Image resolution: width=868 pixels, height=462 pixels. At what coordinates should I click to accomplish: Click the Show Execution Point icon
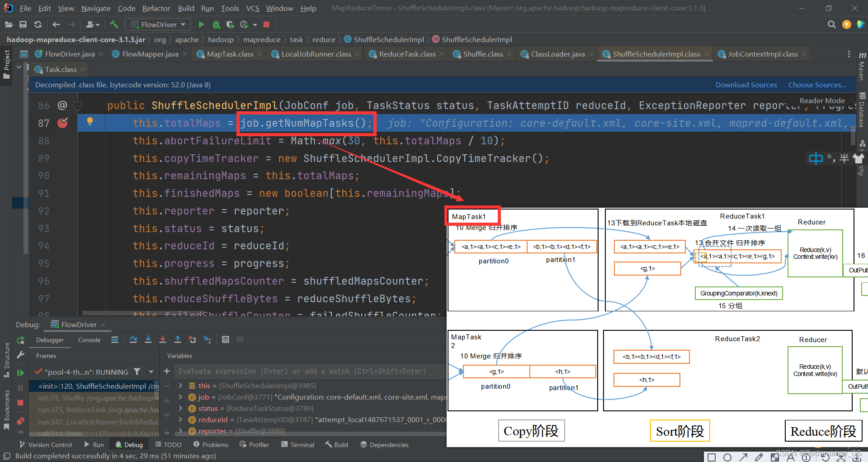click(115, 339)
